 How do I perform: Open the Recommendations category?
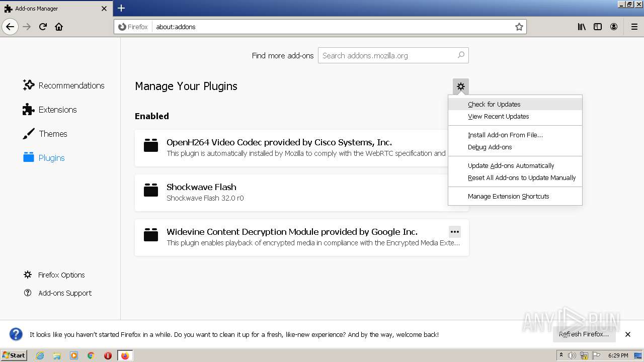pyautogui.click(x=63, y=85)
